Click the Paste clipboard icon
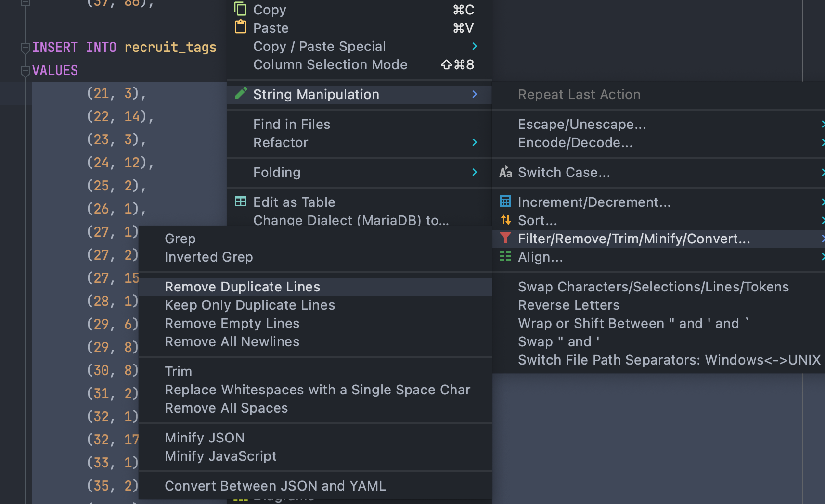825x504 pixels. point(240,27)
